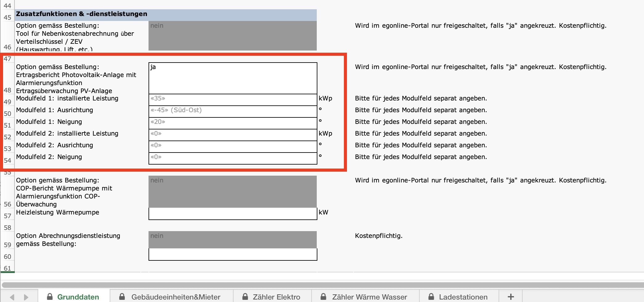Open the Gebäudeeinheiten&Mieter sheet tab
The width and height of the screenshot is (644, 302).
pos(171,297)
